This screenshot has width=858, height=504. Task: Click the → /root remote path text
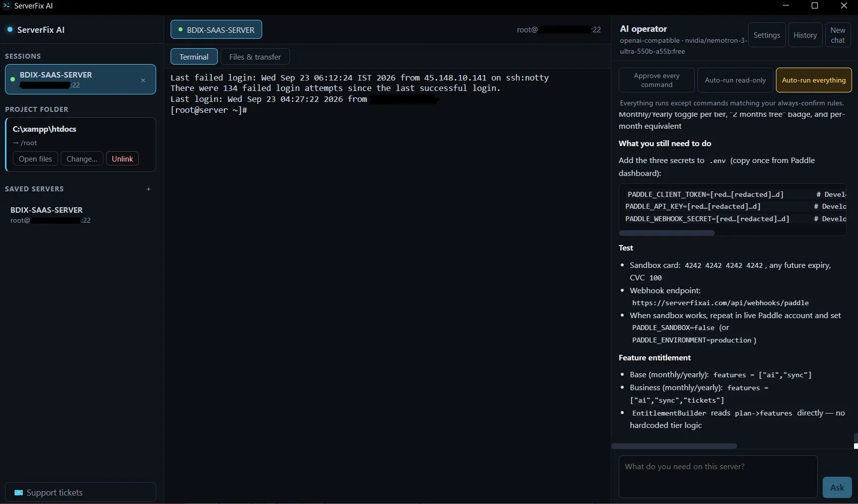25,143
